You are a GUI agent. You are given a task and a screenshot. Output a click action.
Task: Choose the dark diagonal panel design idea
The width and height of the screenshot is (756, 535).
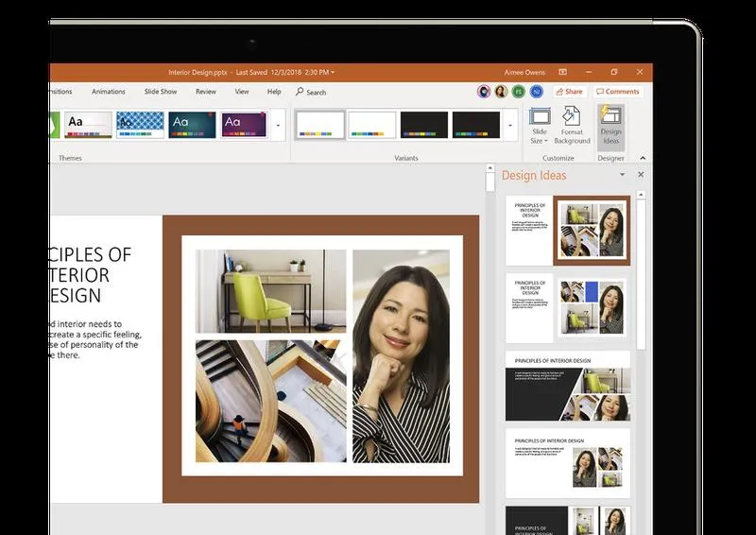tap(568, 386)
